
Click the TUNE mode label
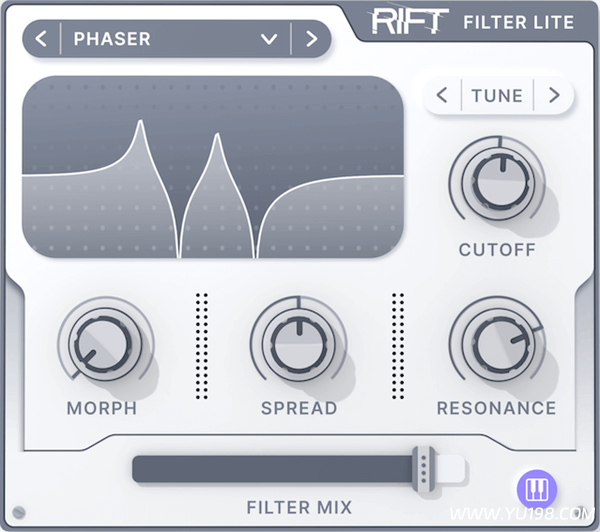click(497, 96)
